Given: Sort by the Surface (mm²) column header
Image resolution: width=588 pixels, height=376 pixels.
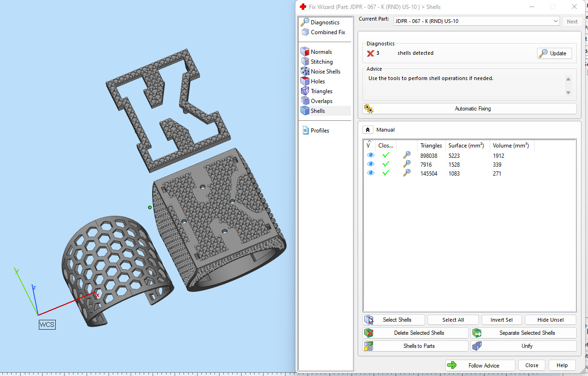Looking at the screenshot, I should [x=468, y=146].
